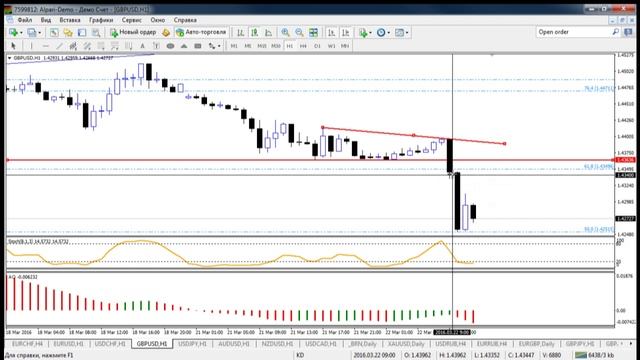Screen dimensions: 640x360
Task: Expand the Profiles dropdown arrow
Action: click(39, 33)
